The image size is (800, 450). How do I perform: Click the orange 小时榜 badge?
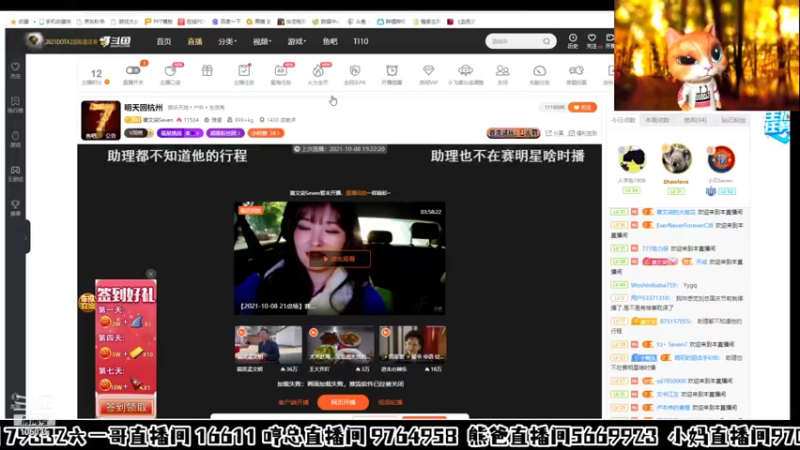click(x=266, y=133)
